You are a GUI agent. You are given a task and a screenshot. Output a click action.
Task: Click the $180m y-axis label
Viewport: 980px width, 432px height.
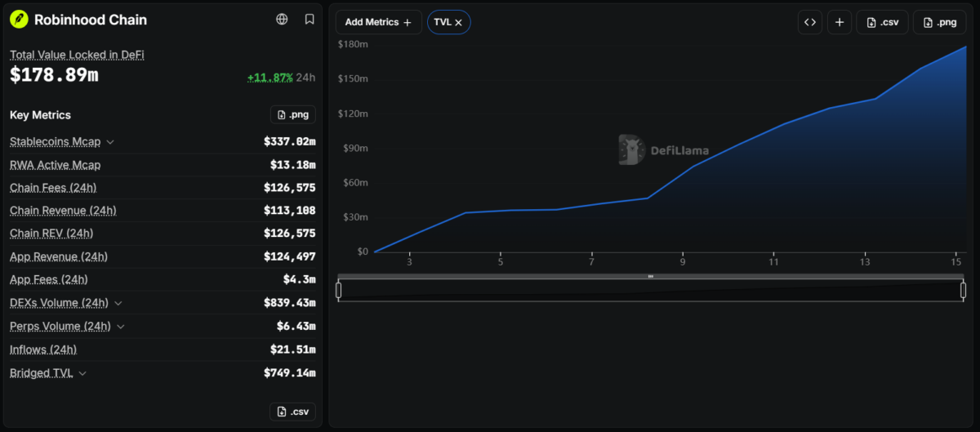(x=353, y=44)
